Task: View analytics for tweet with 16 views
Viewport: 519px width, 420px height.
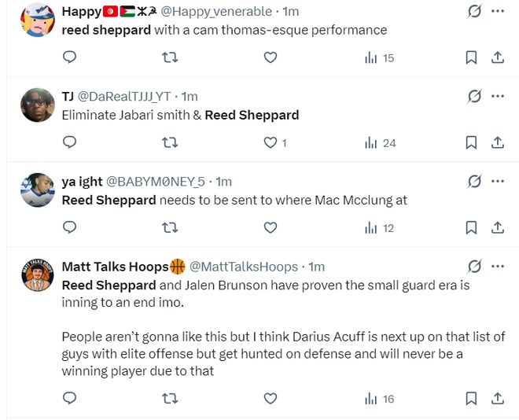Action: click(381, 399)
